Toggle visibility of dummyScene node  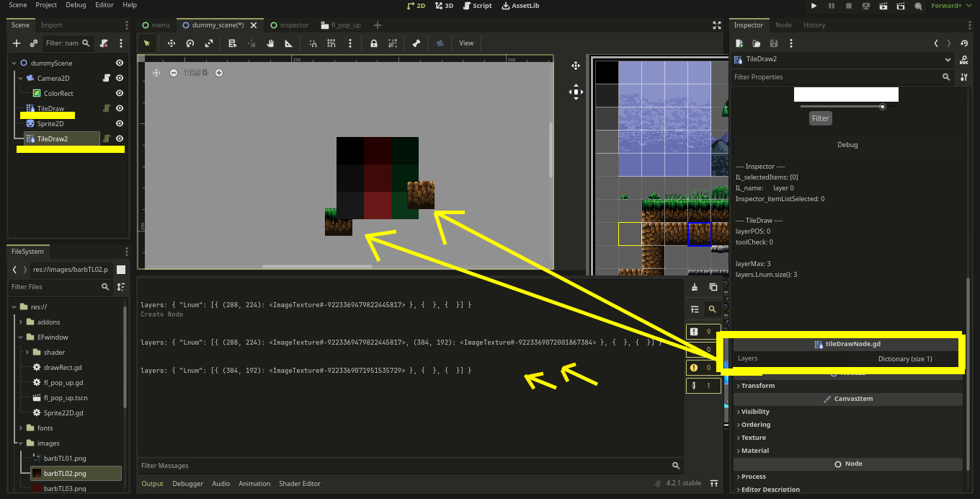click(120, 63)
